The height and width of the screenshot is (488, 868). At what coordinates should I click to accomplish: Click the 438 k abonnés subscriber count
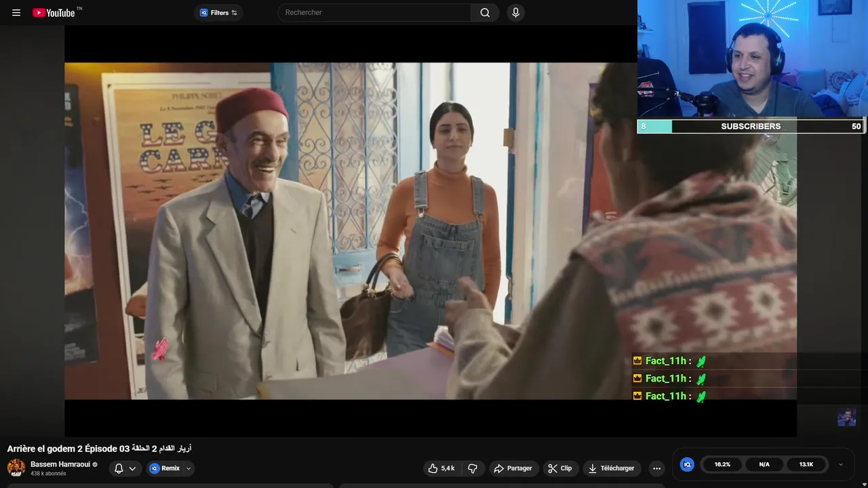click(48, 474)
